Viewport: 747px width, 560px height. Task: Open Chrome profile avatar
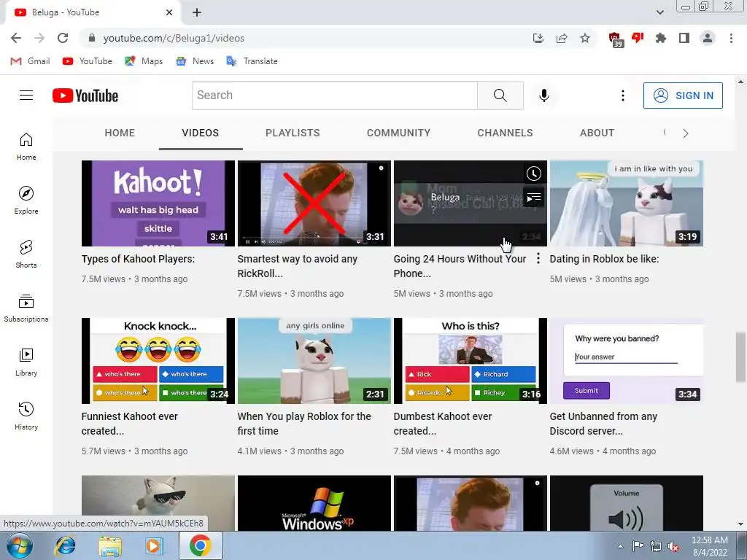(708, 38)
